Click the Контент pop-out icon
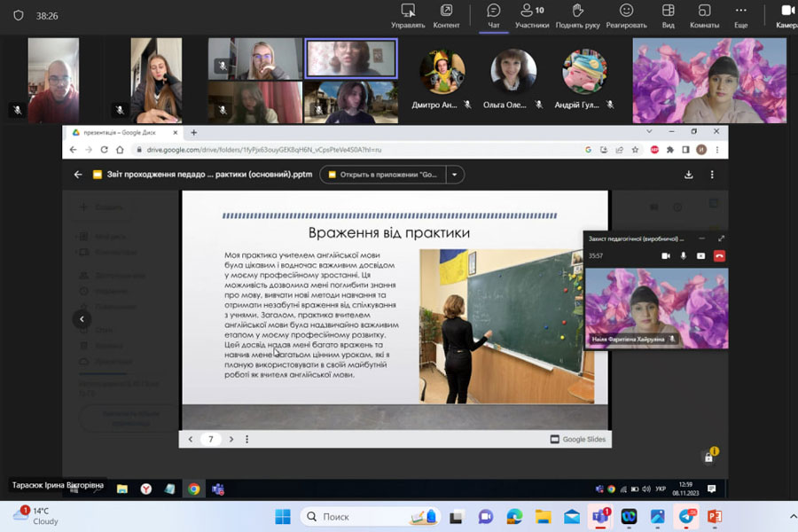The image size is (798, 532). 446,15
